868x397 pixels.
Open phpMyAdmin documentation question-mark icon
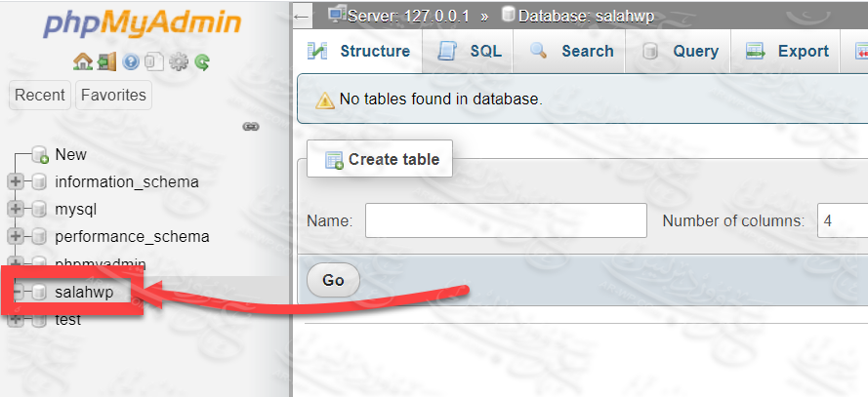[131, 62]
